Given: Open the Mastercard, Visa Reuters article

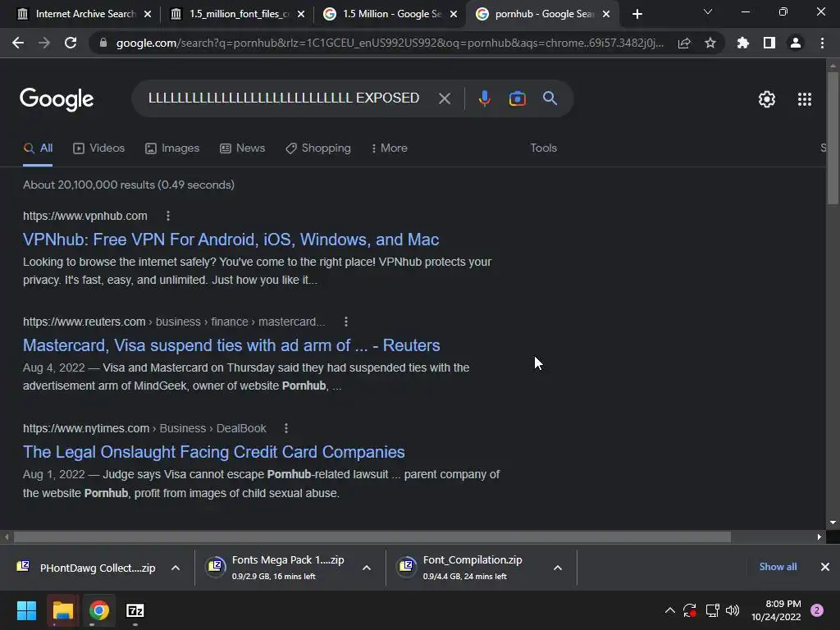Looking at the screenshot, I should pos(231,345).
